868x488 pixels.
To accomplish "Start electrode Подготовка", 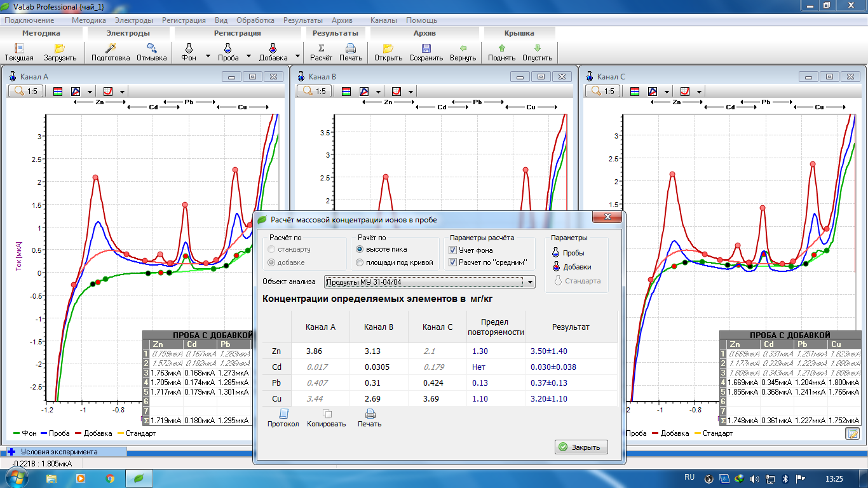I will tap(110, 52).
